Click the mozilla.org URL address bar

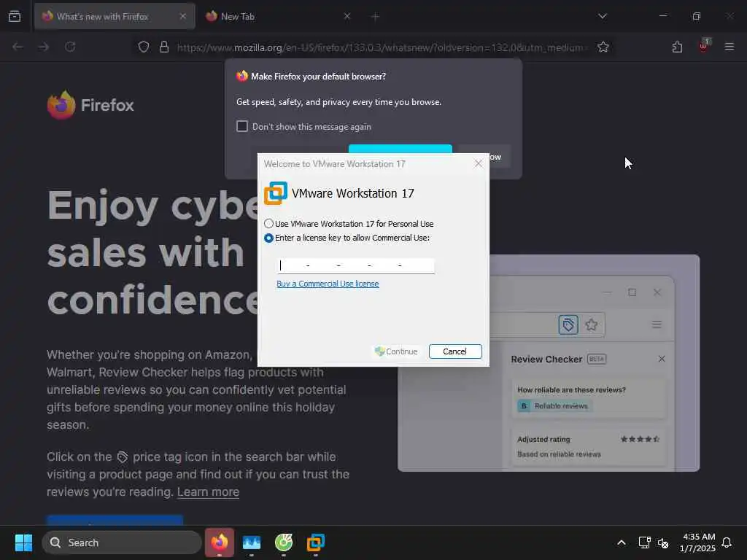[x=381, y=47]
